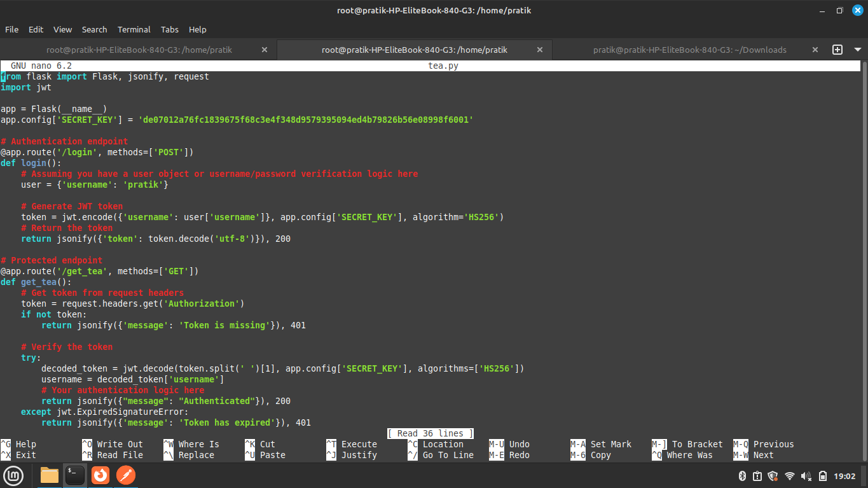Viewport: 868px width, 488px height.
Task: Click the Terminal icon in the taskbar
Action: click(75, 475)
